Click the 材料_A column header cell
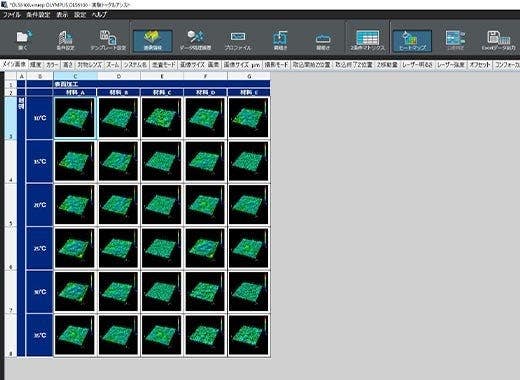This screenshot has width=520, height=380. coord(75,92)
